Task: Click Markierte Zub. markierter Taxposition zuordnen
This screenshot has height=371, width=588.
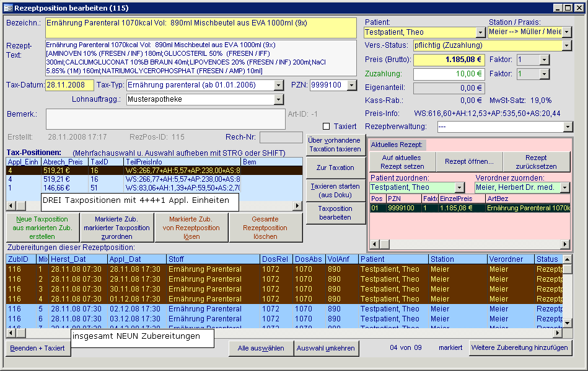Action: coord(116,228)
